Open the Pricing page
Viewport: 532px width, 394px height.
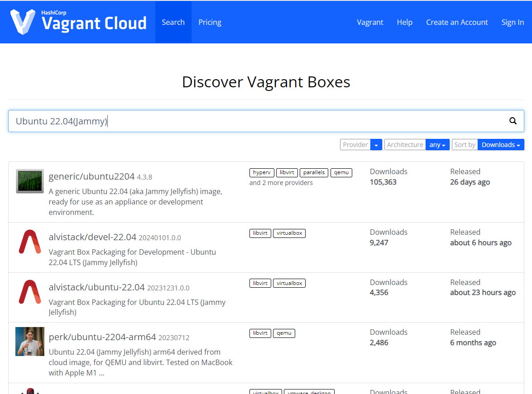[x=210, y=22]
